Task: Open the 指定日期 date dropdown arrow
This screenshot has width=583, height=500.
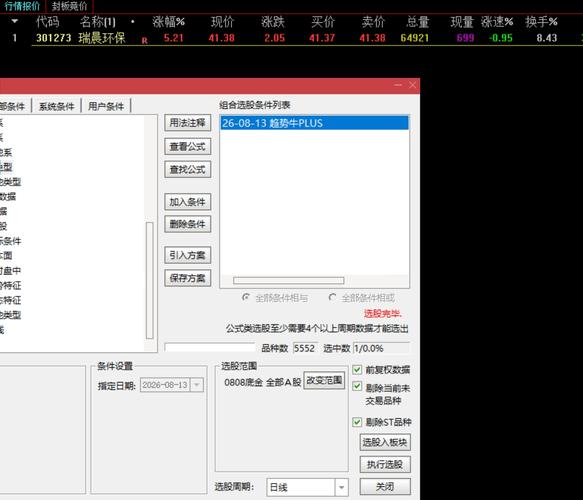Action: (x=197, y=385)
